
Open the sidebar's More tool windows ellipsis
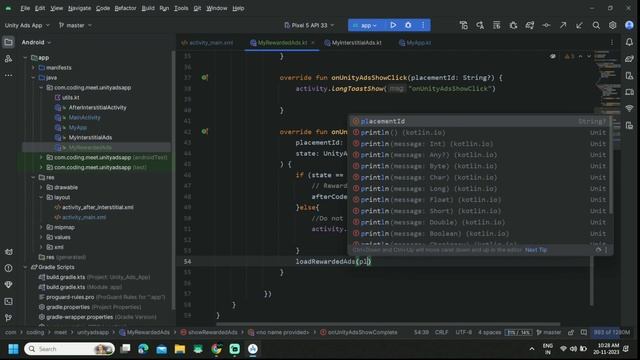pos(8,75)
